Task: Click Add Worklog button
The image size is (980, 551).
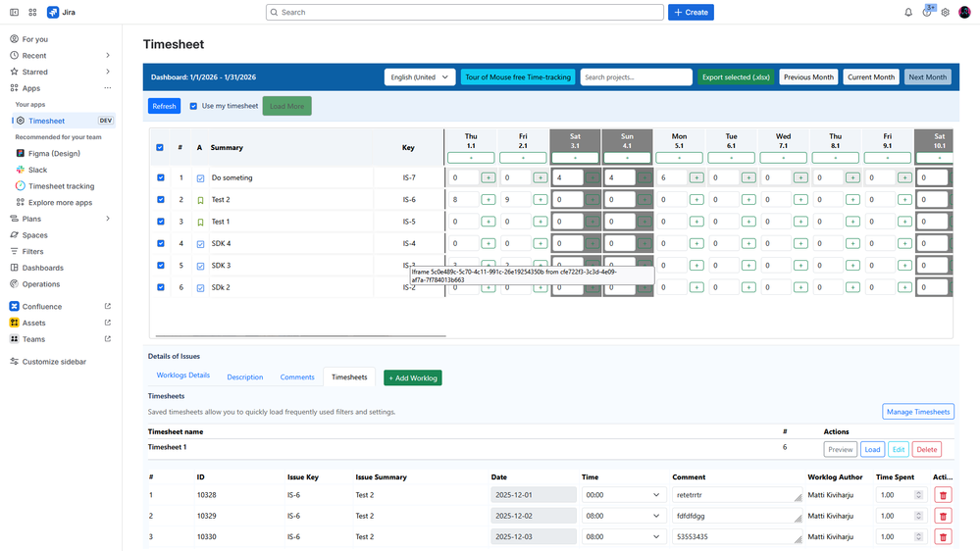Action: (x=412, y=377)
